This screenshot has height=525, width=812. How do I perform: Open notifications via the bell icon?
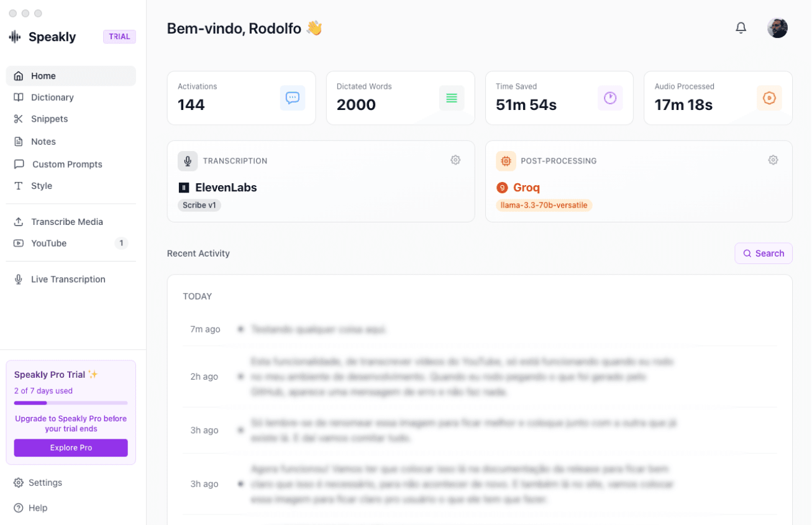point(741,27)
